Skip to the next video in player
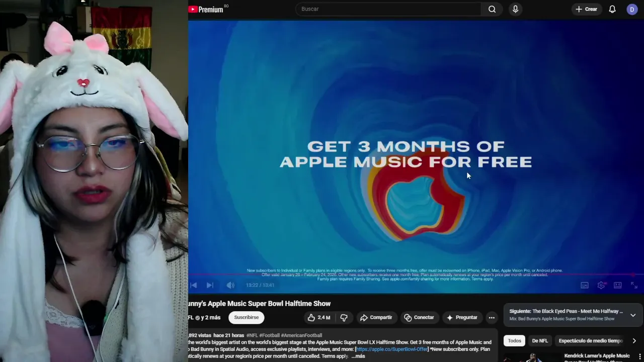Viewport: 644px width, 362px height. coord(210,285)
